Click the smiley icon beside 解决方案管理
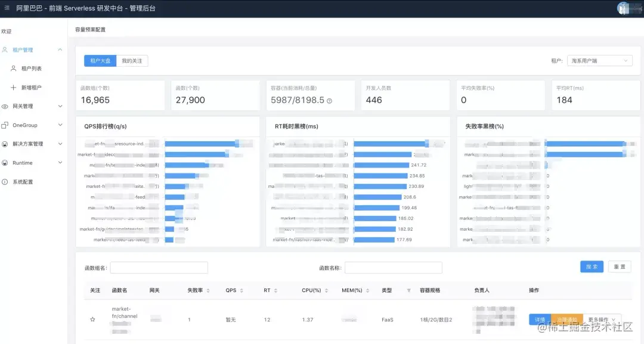The height and width of the screenshot is (344, 644). coord(5,144)
